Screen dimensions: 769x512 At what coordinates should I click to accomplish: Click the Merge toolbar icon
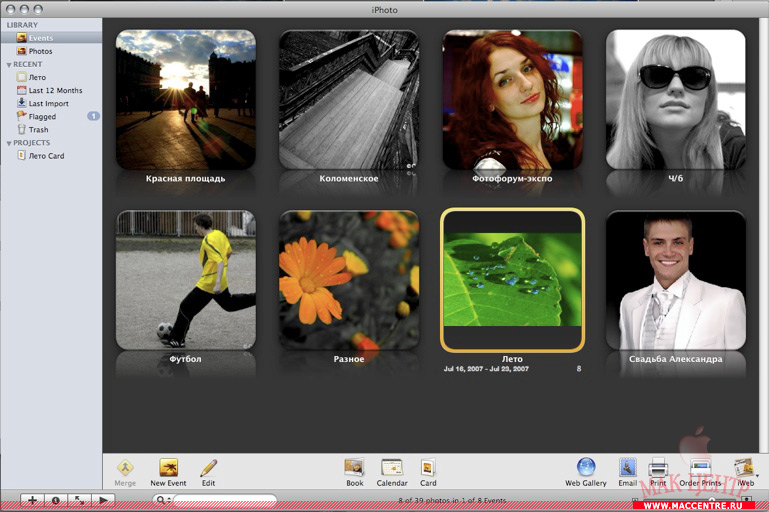click(125, 468)
